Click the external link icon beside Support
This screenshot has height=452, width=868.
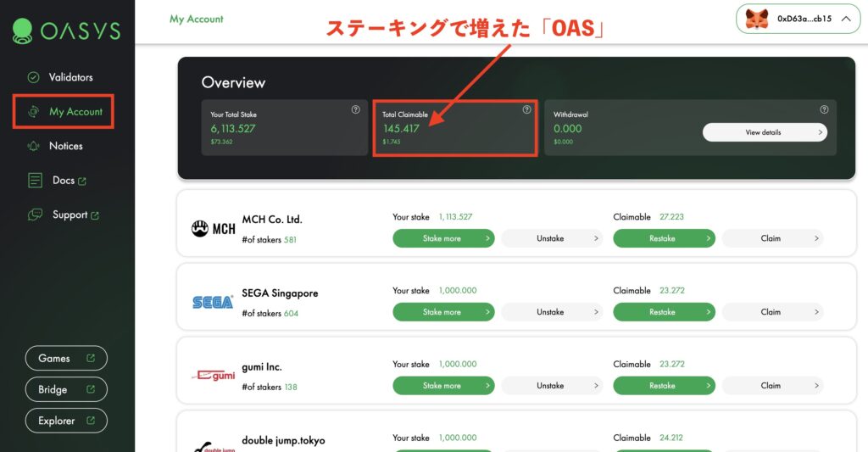click(95, 215)
